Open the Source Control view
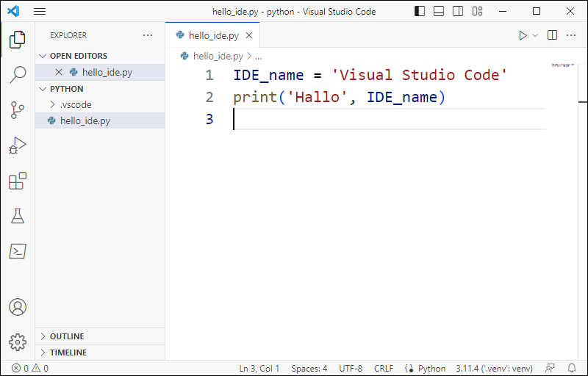The height and width of the screenshot is (376, 588). (x=17, y=110)
